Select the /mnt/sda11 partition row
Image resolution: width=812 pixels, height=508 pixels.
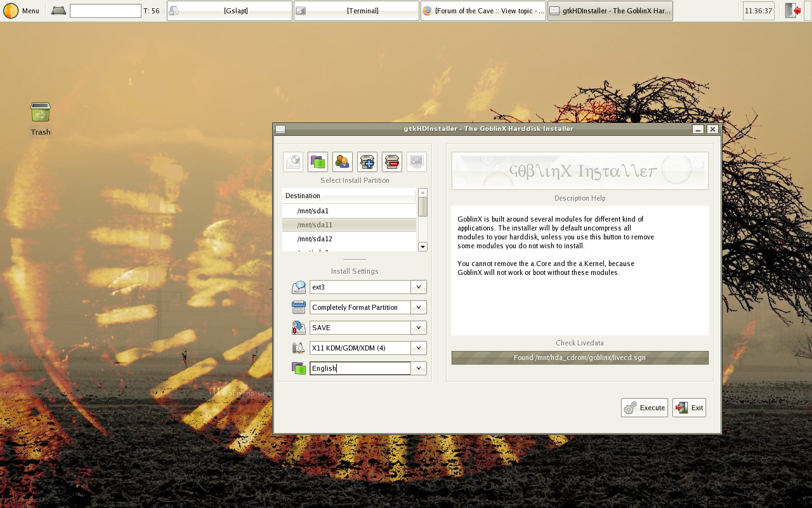pos(350,225)
